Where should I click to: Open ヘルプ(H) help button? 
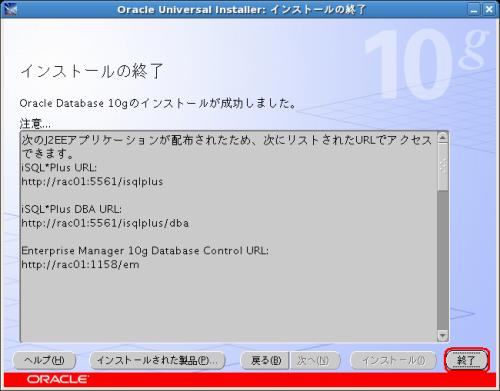tap(44, 360)
